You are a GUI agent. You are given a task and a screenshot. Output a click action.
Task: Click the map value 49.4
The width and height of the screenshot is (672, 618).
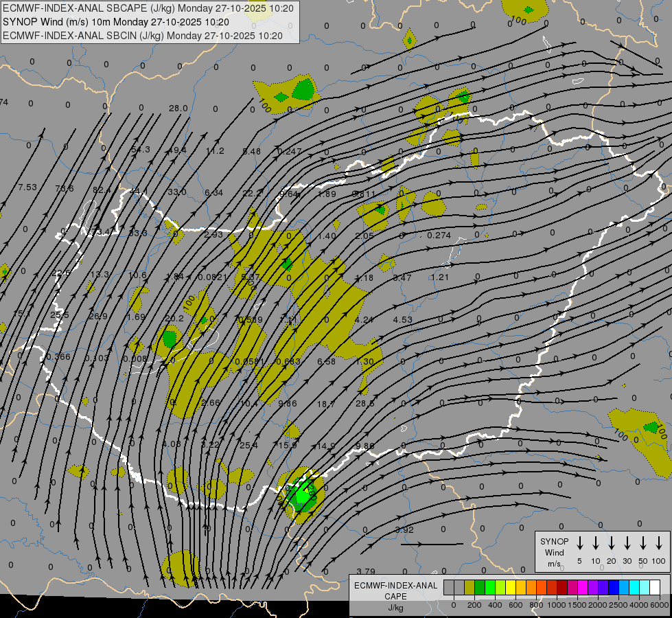pyautogui.click(x=177, y=150)
